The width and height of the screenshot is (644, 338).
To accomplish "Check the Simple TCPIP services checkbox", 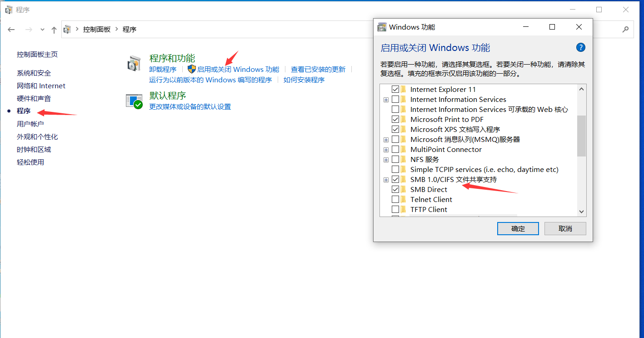I will [395, 169].
